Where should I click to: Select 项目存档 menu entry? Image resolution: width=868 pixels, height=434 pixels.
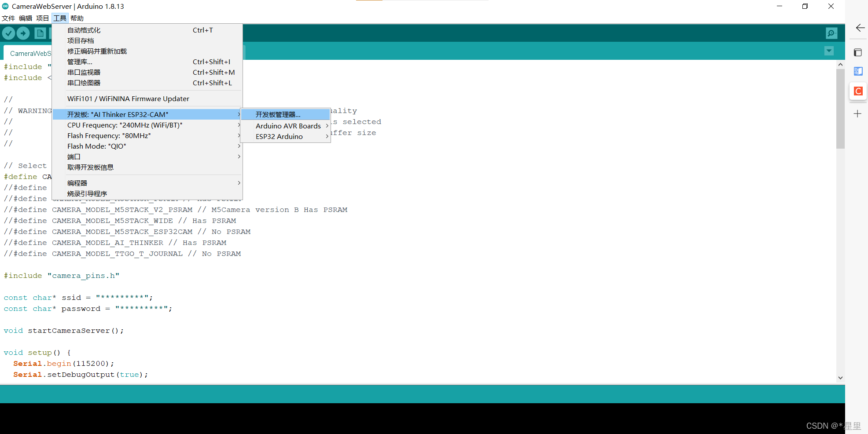click(x=147, y=41)
